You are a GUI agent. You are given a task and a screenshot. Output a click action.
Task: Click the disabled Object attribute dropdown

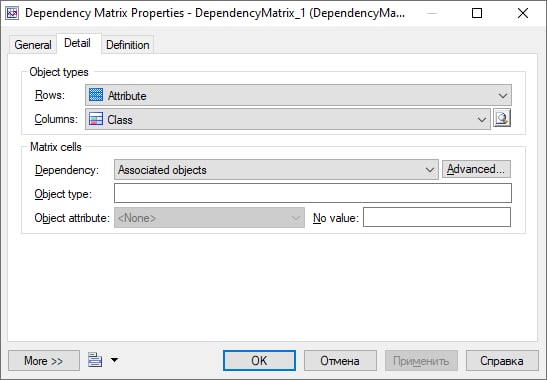(209, 218)
